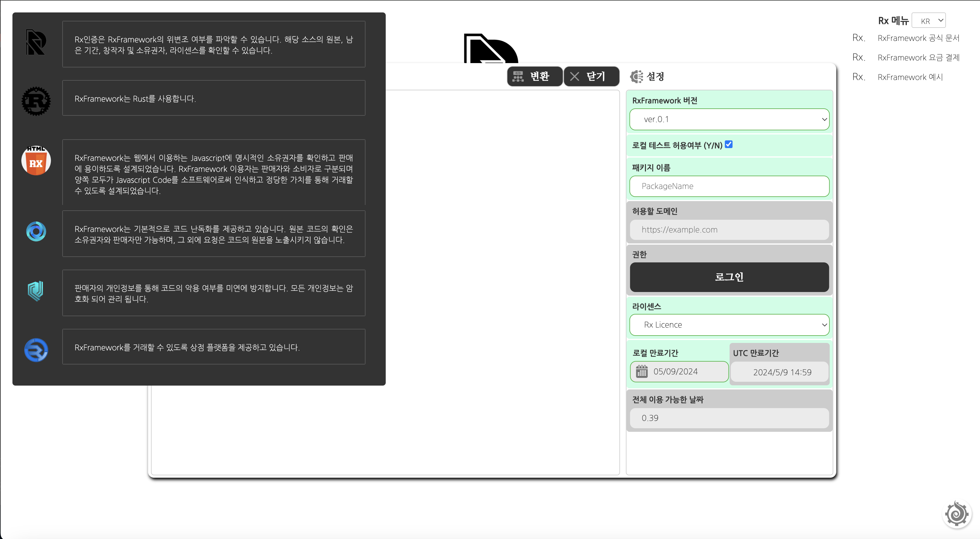980x539 pixels.
Task: Click the text about 상점 플랫폼
Action: 187,348
